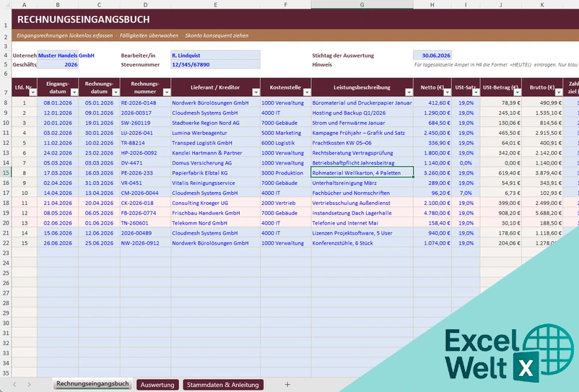Select description Fachbücher und Normschriften
This screenshot has height=392, width=579.
[x=362, y=193]
